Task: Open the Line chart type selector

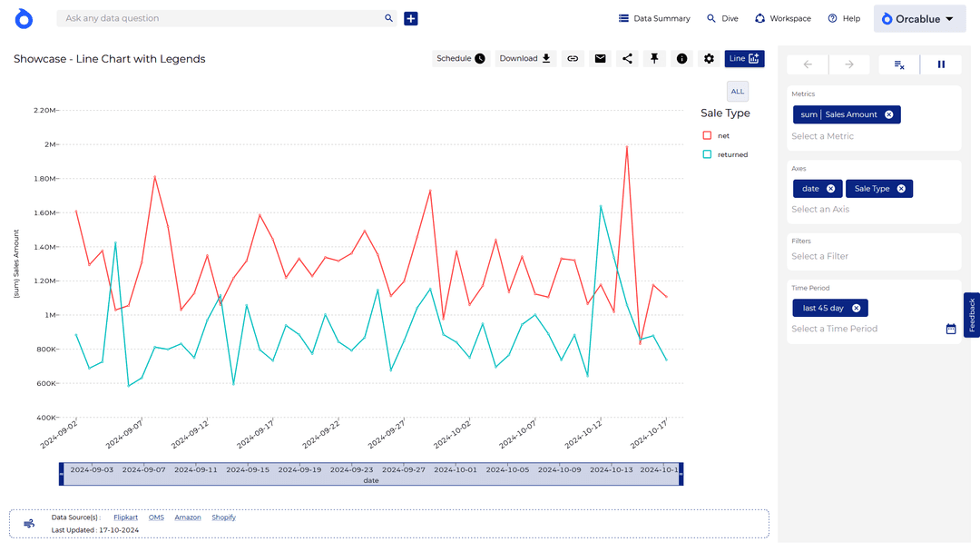Action: [x=744, y=59]
